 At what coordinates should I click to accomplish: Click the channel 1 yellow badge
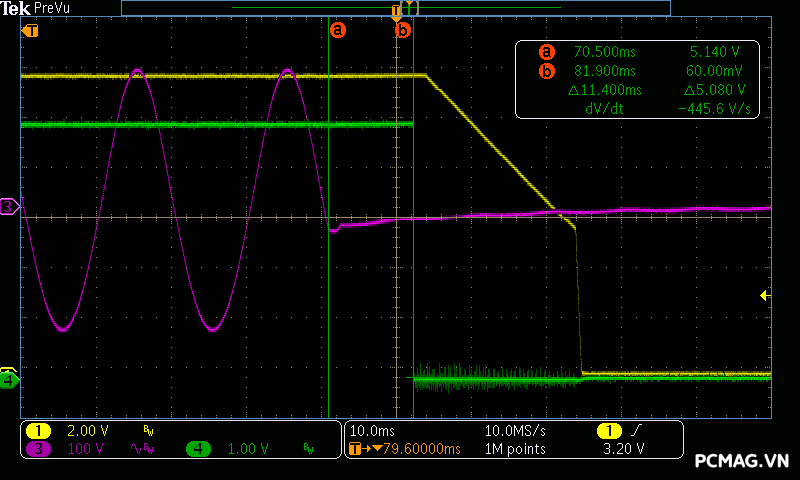pyautogui.click(x=39, y=430)
